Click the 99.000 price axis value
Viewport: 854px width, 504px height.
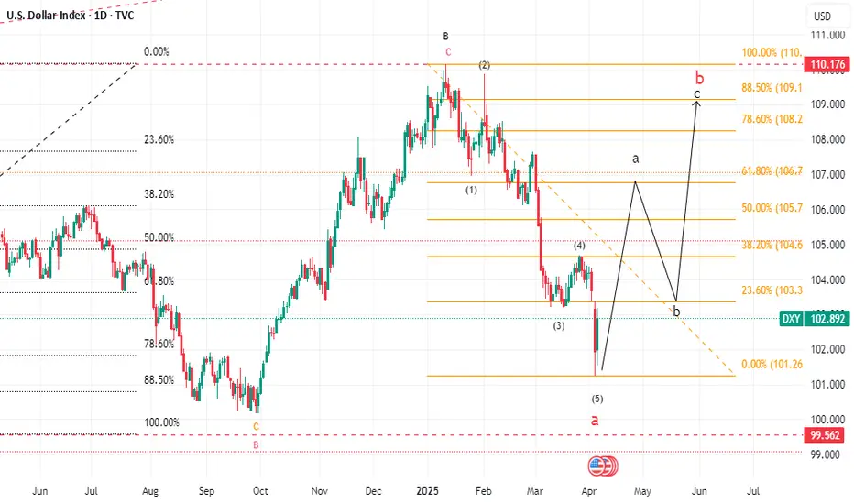tap(826, 455)
